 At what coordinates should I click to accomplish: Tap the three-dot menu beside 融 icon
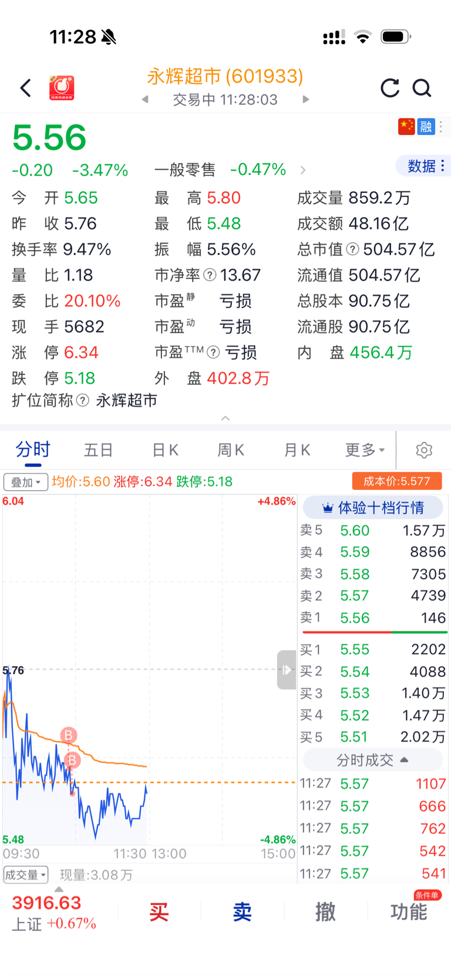441,127
